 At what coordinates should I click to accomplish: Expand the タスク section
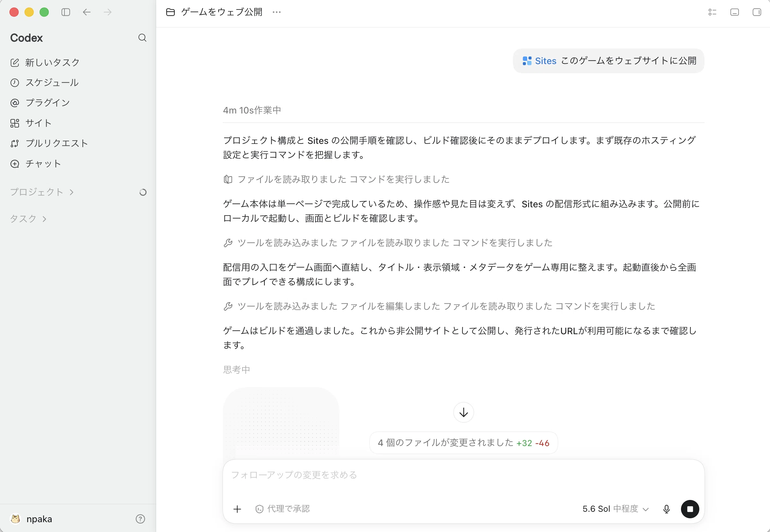(28, 219)
